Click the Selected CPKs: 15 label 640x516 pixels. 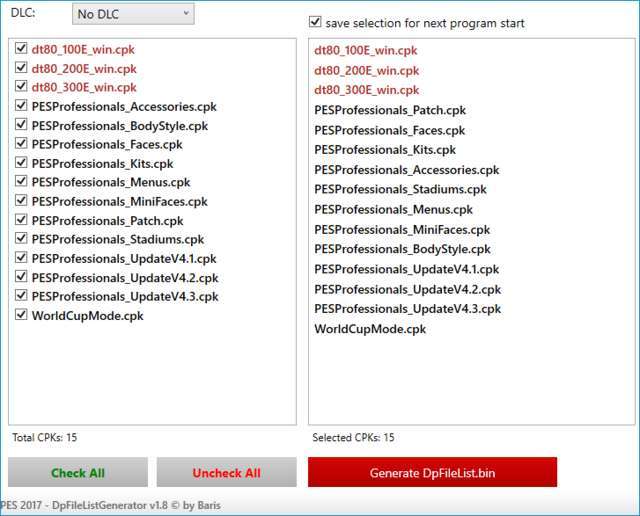point(353,438)
